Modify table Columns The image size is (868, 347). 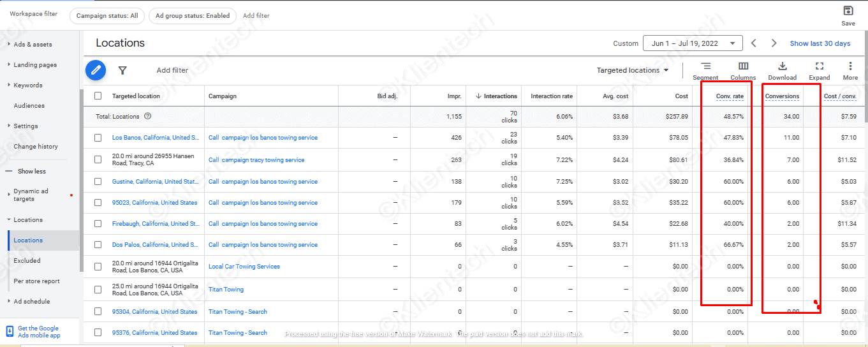click(743, 70)
